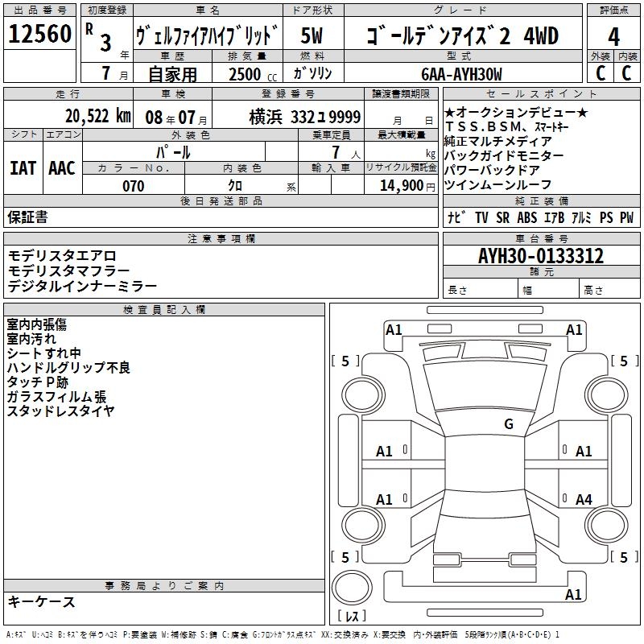The height and width of the screenshot is (644, 644).
Task: Click the PS equipment code
Action: tap(606, 217)
